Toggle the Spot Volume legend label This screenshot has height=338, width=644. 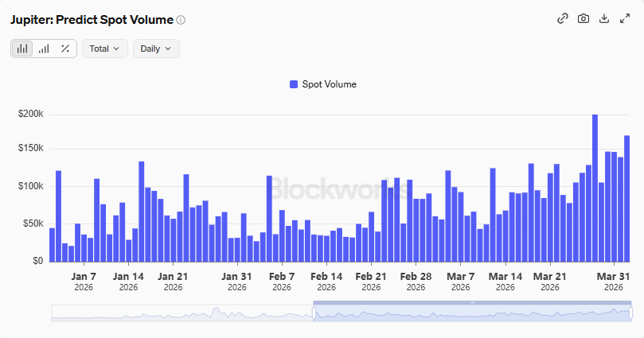(329, 84)
